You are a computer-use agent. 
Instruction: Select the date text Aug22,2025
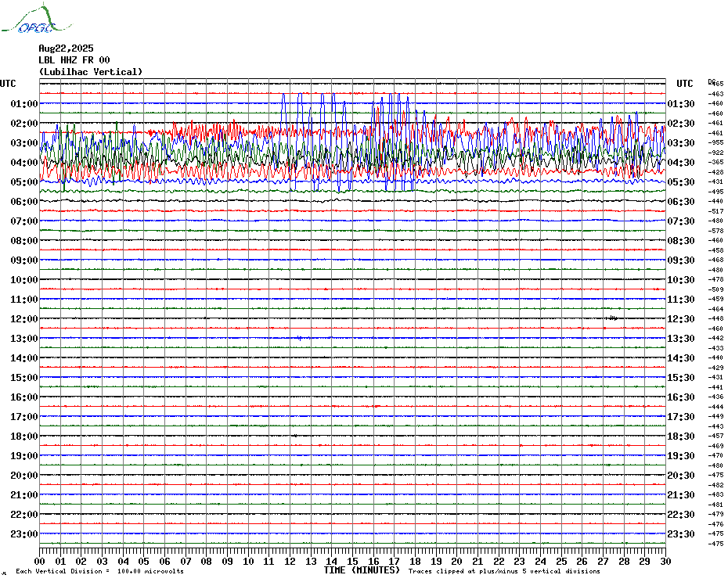tap(66, 48)
